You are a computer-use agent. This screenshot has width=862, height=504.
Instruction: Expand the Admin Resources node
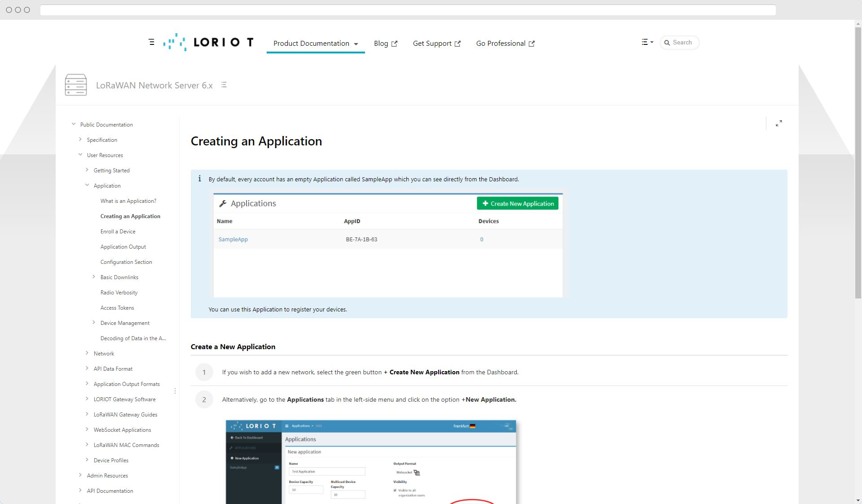pos(80,475)
